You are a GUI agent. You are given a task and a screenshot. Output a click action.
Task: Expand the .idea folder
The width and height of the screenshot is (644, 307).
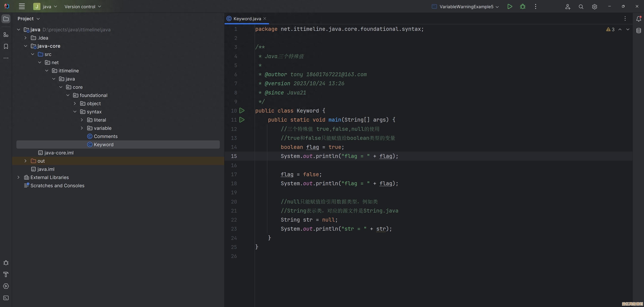click(25, 38)
